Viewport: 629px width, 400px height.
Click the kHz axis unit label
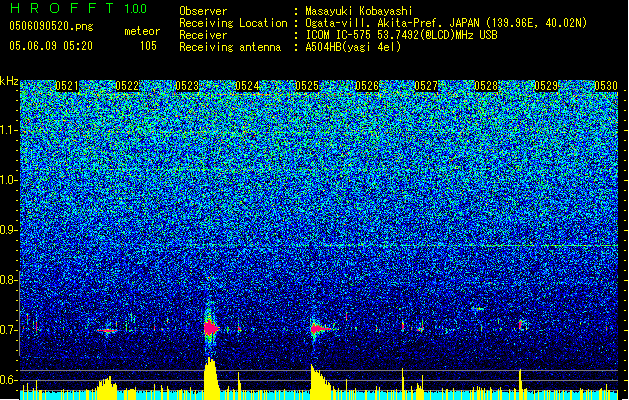[x=9, y=81]
